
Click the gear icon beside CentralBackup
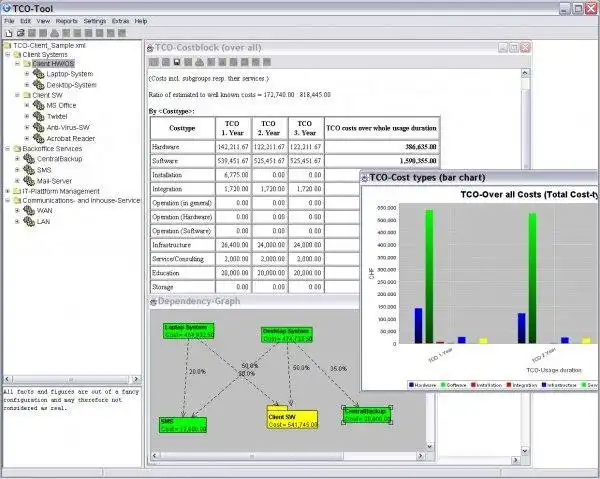pos(29,158)
